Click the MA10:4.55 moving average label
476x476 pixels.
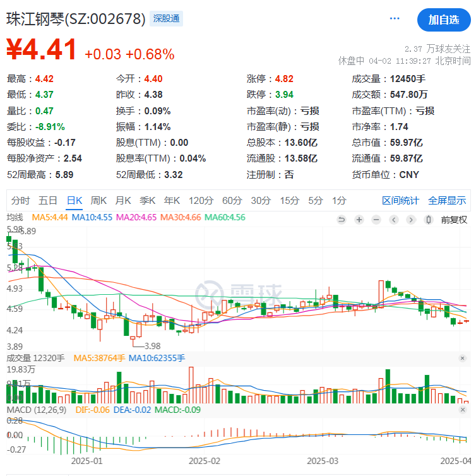pyautogui.click(x=92, y=217)
